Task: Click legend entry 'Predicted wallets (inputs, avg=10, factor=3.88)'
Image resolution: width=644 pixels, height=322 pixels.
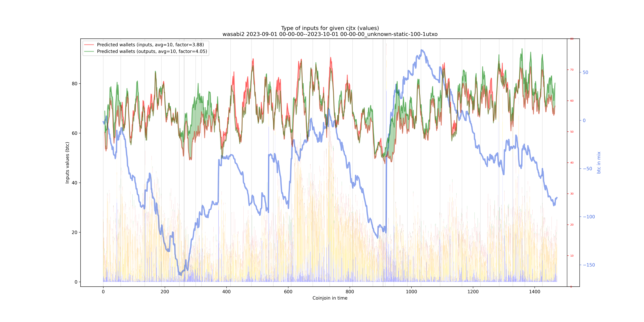Action: coord(150,45)
